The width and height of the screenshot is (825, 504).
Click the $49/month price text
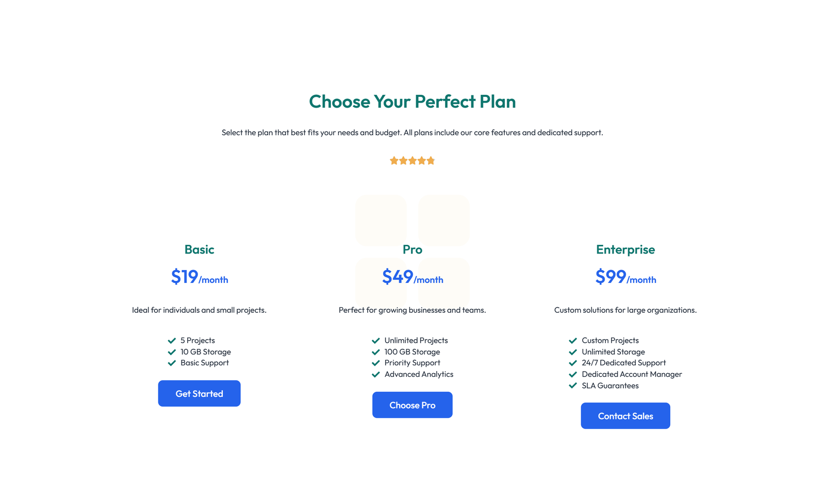click(x=412, y=277)
